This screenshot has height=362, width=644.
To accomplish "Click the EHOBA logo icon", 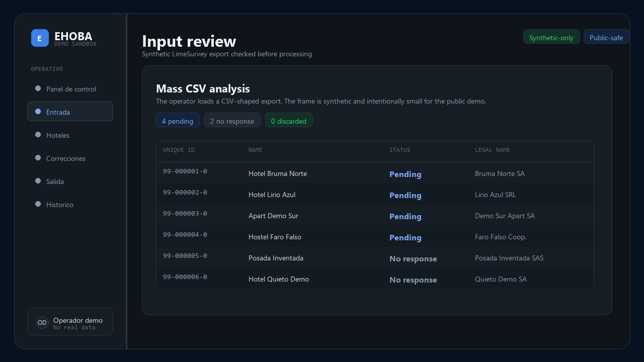I will (40, 38).
